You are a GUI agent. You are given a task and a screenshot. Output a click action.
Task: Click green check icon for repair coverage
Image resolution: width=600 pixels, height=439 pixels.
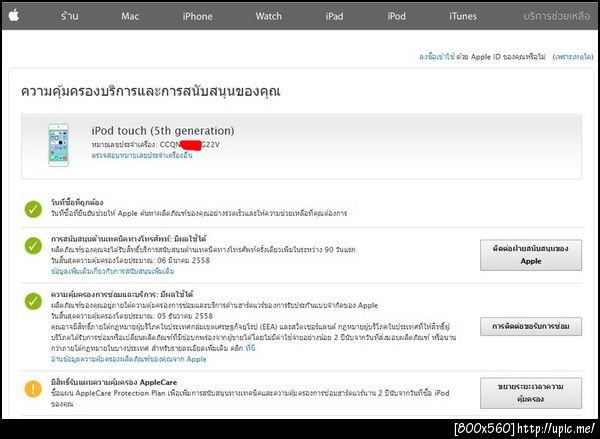33,301
